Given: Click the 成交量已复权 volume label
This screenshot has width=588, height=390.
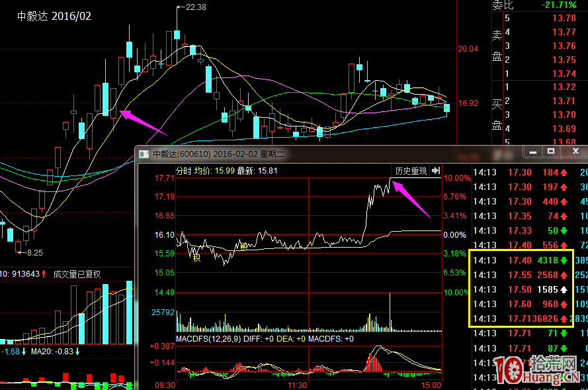Looking at the screenshot, I should click(x=77, y=273).
